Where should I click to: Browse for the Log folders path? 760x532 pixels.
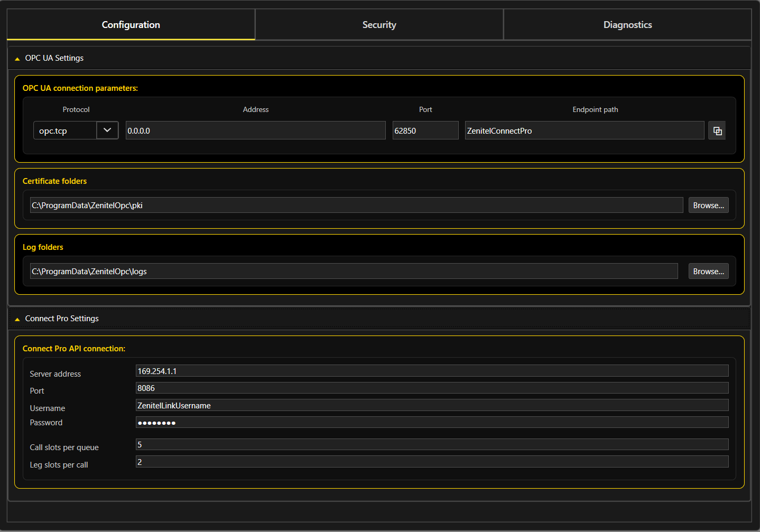[708, 272]
